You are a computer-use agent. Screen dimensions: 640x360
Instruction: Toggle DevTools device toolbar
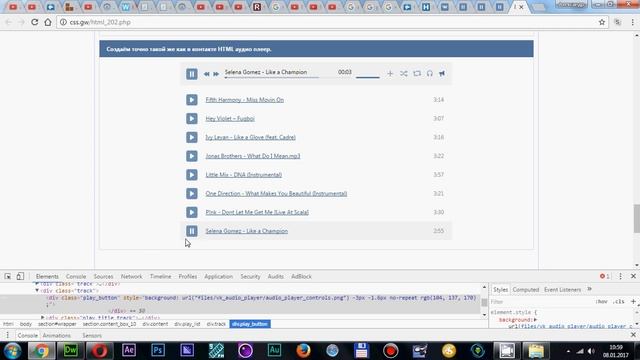click(x=20, y=276)
